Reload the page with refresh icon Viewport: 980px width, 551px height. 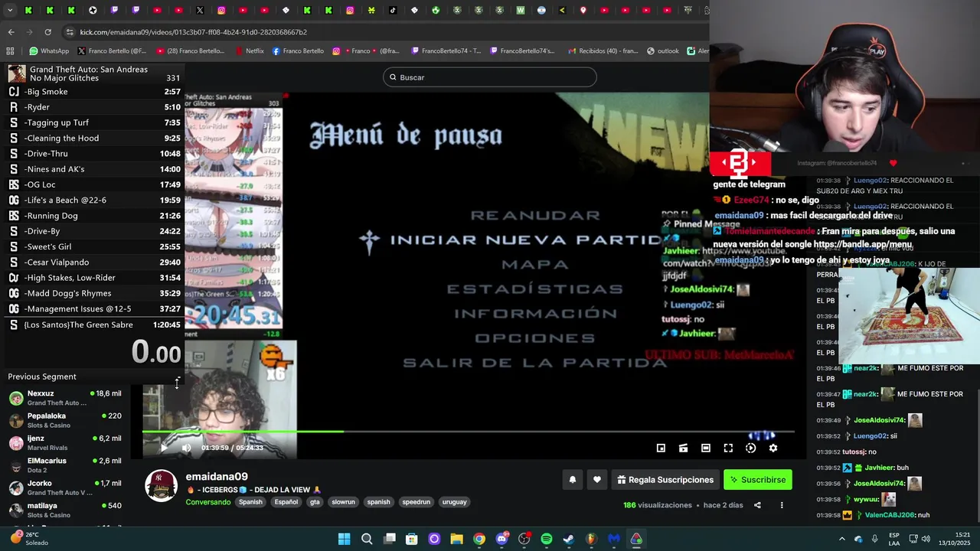coord(47,32)
